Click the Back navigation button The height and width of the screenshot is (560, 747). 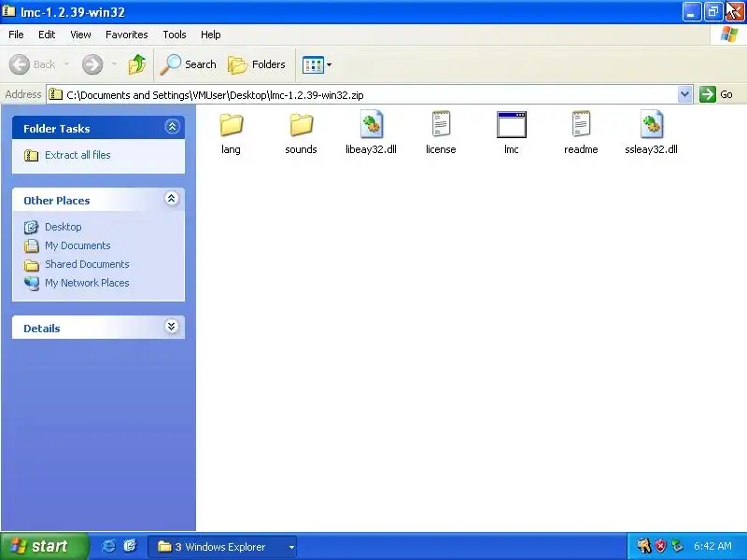(33, 64)
